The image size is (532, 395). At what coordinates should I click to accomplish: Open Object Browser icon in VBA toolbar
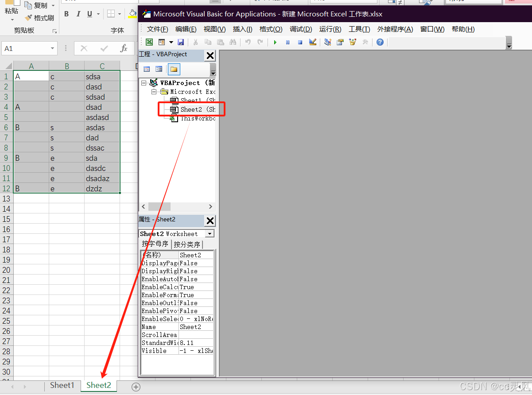tap(353, 42)
